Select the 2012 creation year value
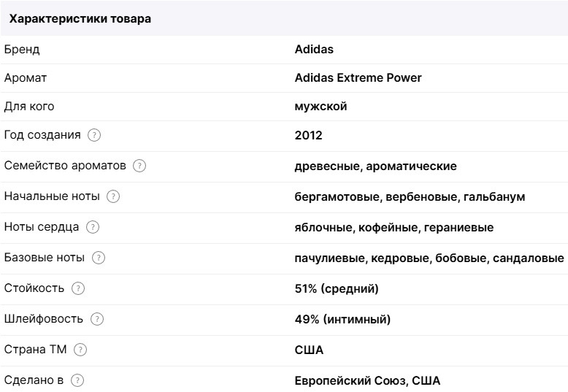The image size is (568, 392). click(308, 135)
